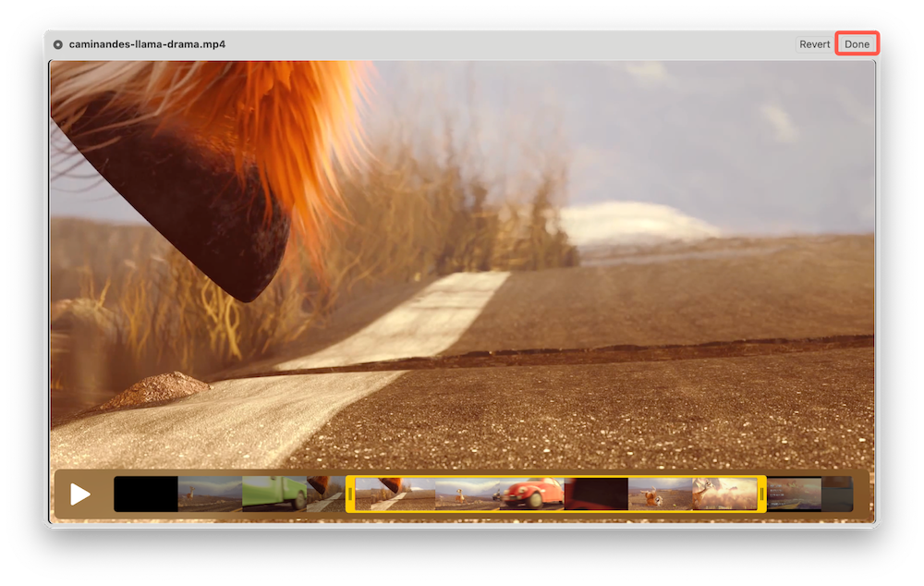Select the dark frame after the red car
Viewport: 924px width, 586px height.
(x=596, y=494)
